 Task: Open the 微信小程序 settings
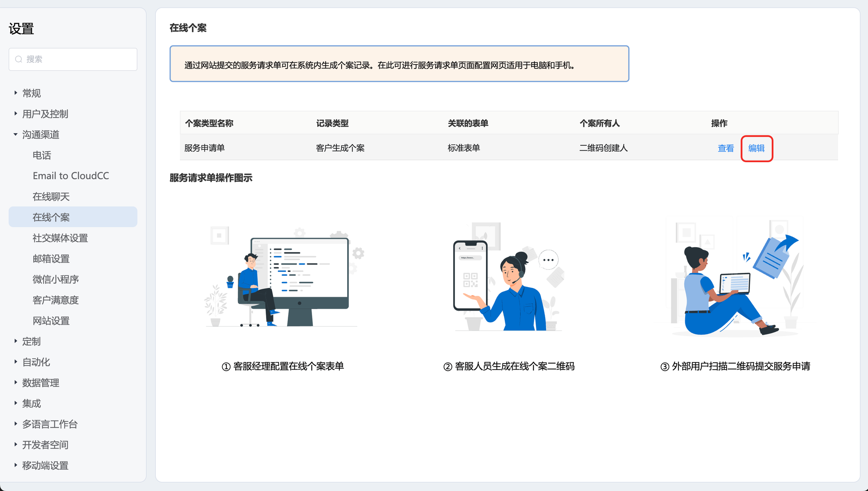click(56, 279)
